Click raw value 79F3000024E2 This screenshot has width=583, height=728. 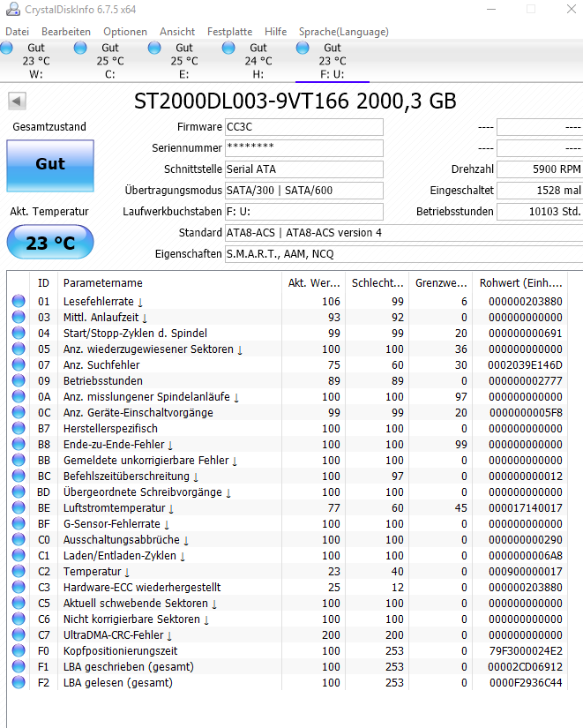526,651
